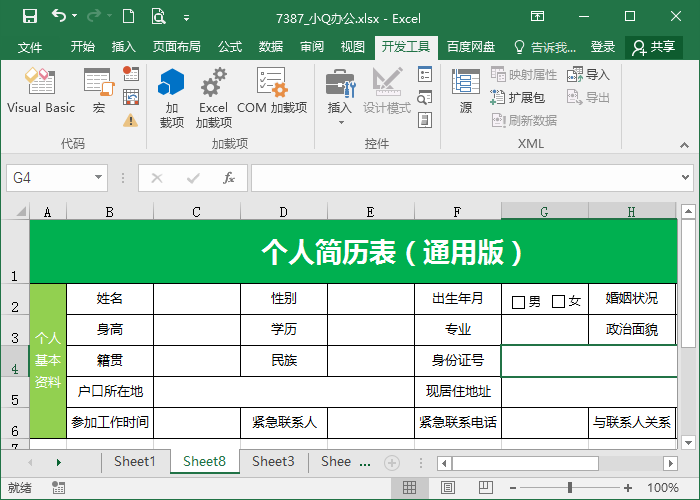Click the 共享 share button
This screenshot has width=700, height=500.
point(654,47)
